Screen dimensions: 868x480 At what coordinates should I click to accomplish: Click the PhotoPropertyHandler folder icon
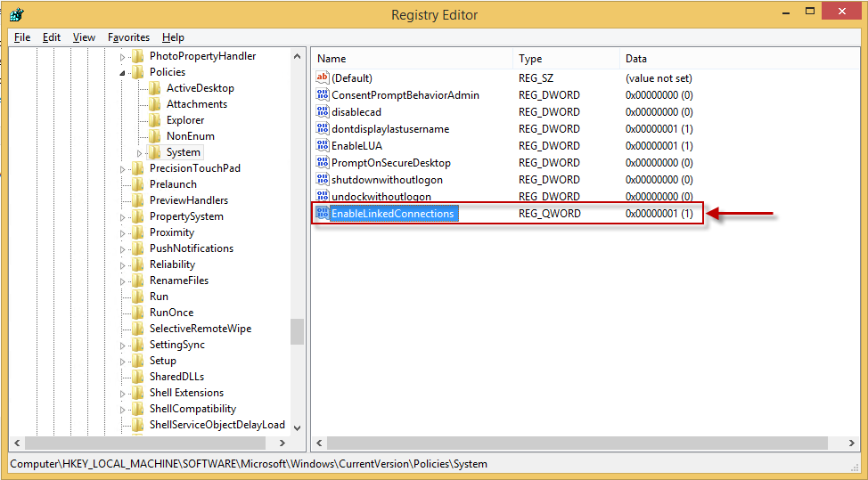[137, 56]
